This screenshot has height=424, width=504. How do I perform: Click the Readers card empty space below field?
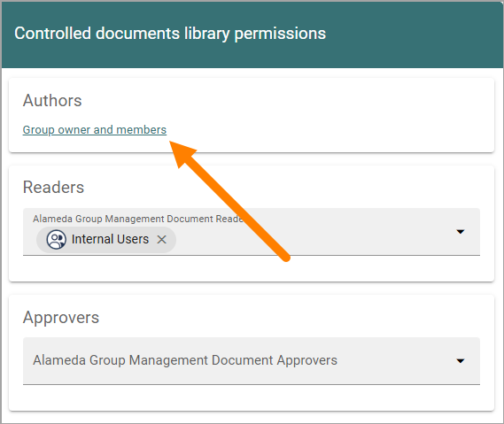(252, 268)
